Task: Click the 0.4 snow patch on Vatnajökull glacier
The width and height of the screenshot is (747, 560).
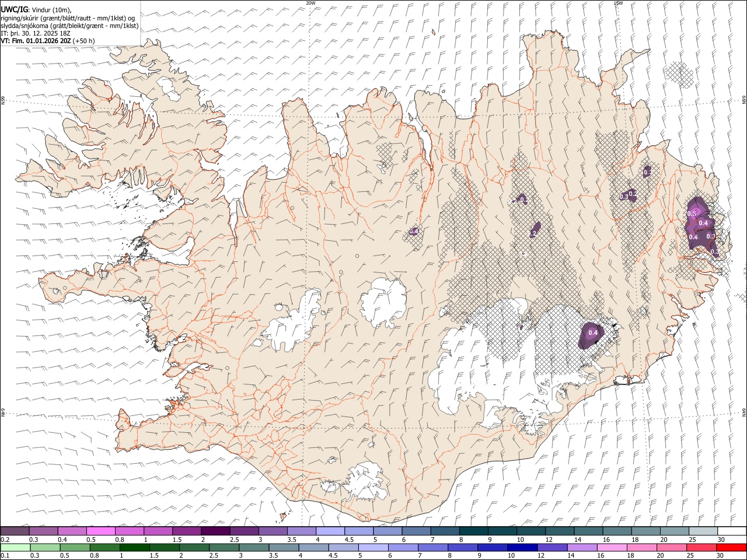Action: click(x=592, y=335)
